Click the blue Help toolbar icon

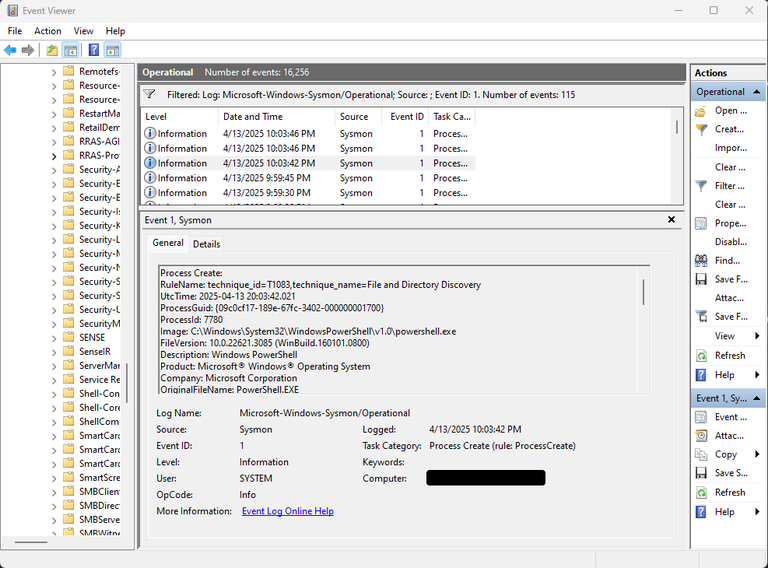pos(94,50)
